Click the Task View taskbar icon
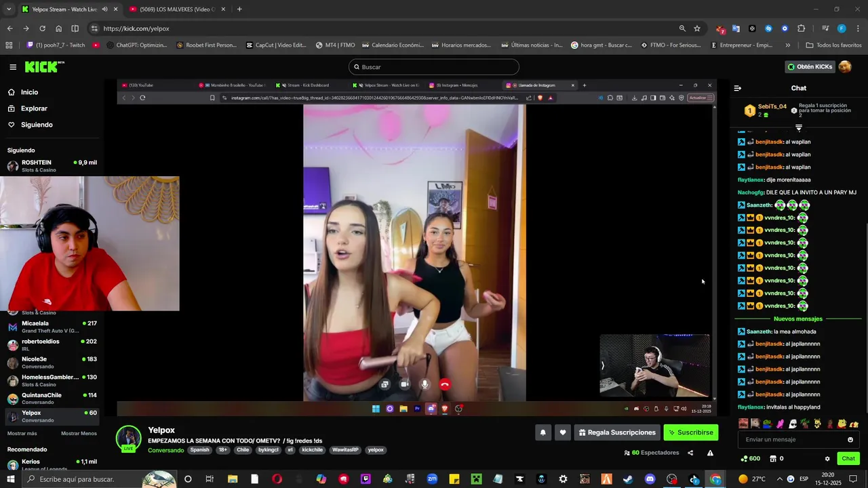This screenshot has width=868, height=488. coord(210,479)
